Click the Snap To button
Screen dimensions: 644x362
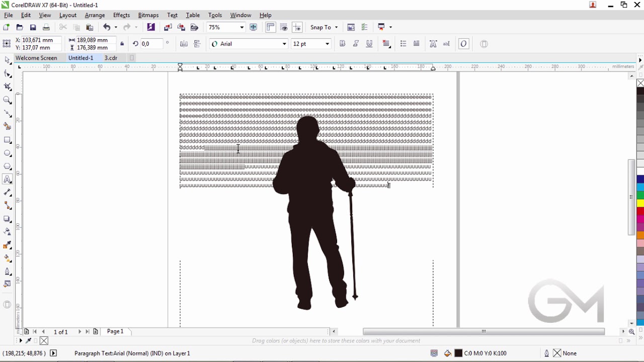point(324,27)
